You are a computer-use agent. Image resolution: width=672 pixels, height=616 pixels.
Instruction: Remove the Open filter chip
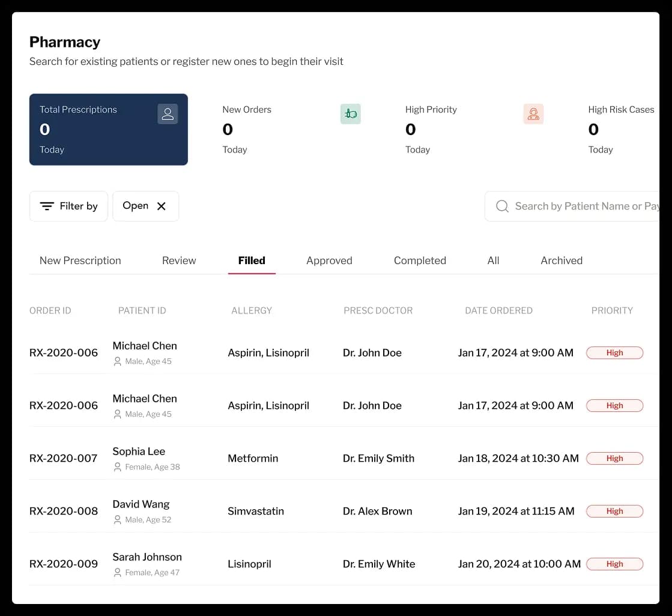[x=161, y=206]
